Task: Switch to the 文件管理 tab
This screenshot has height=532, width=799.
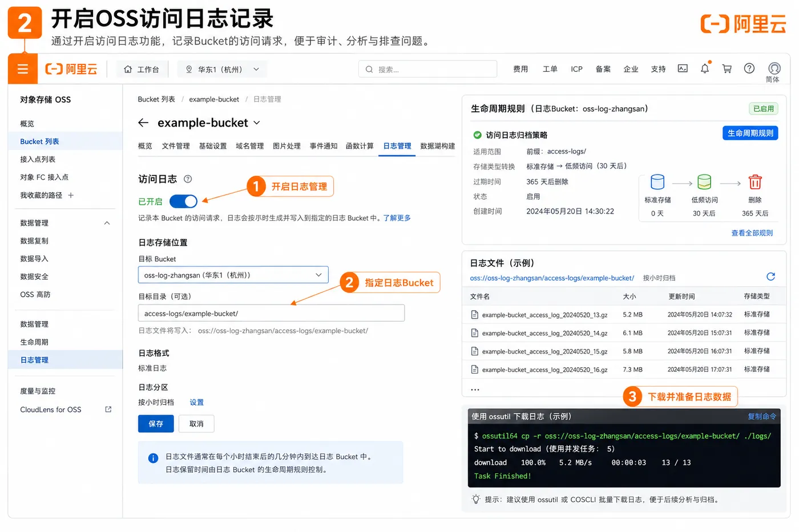Action: click(x=176, y=146)
